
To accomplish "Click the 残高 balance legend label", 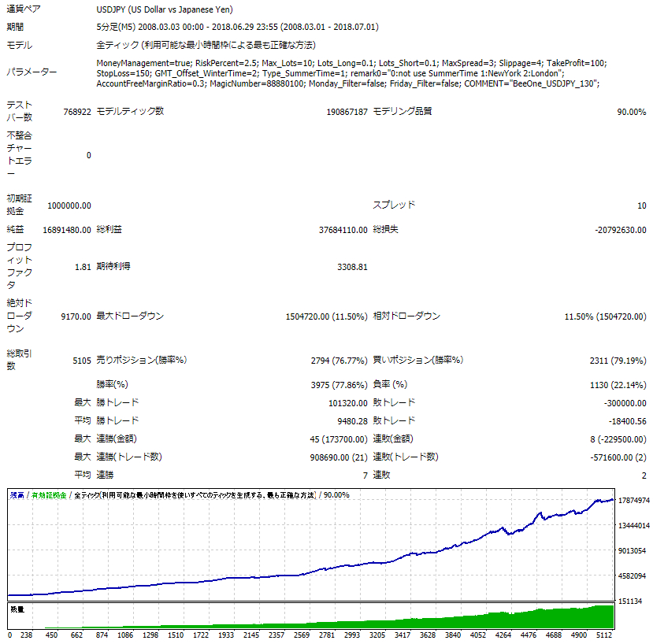I will 17,495.
